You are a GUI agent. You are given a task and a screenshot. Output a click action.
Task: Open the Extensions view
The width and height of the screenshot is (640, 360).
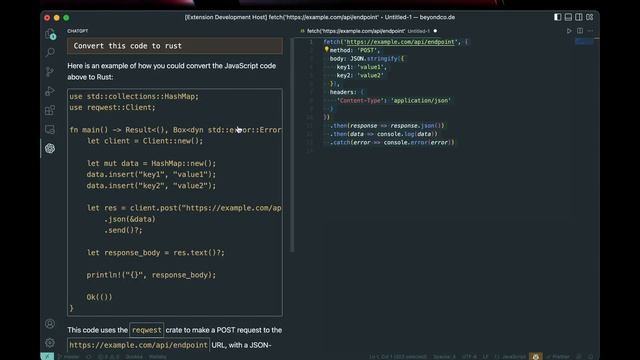pos(50,110)
